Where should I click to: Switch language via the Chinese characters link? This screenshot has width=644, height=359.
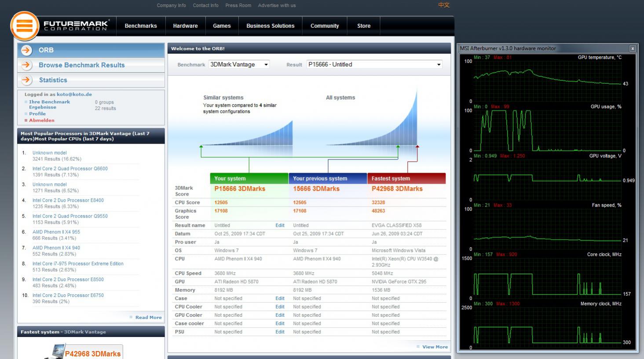pyautogui.click(x=444, y=5)
